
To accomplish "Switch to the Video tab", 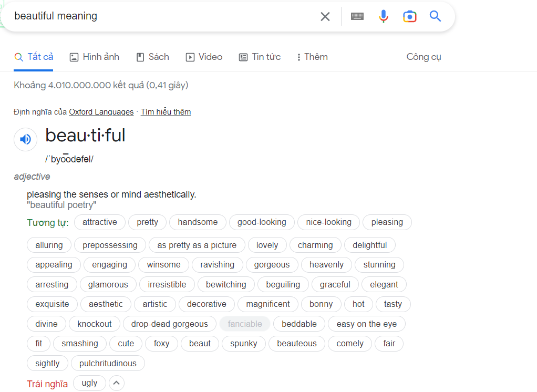I will coord(204,57).
